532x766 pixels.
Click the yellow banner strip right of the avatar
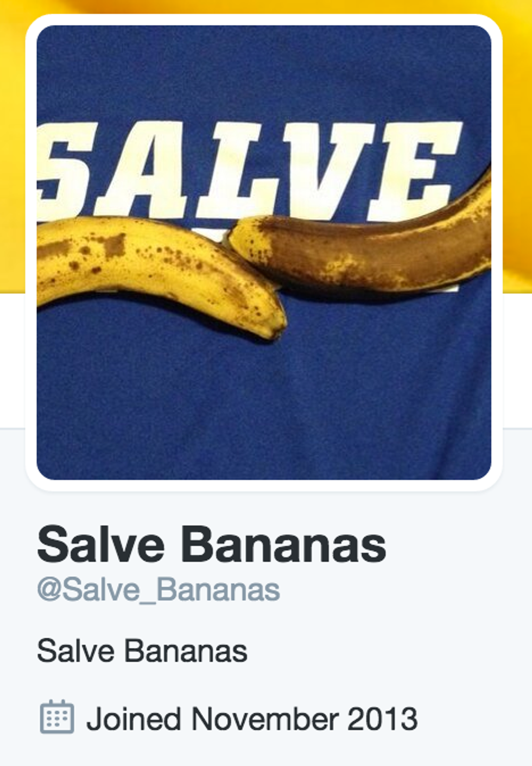517,147
